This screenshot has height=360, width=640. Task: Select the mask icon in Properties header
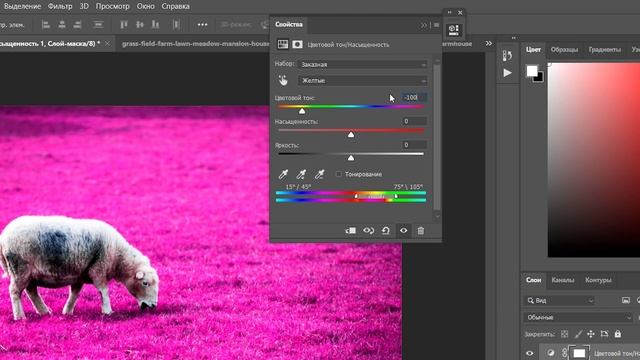coord(297,44)
